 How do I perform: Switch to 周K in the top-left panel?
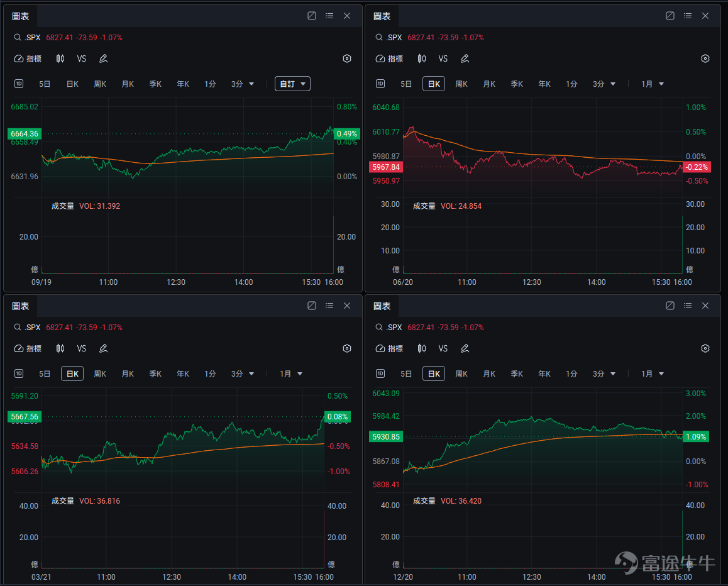point(100,84)
